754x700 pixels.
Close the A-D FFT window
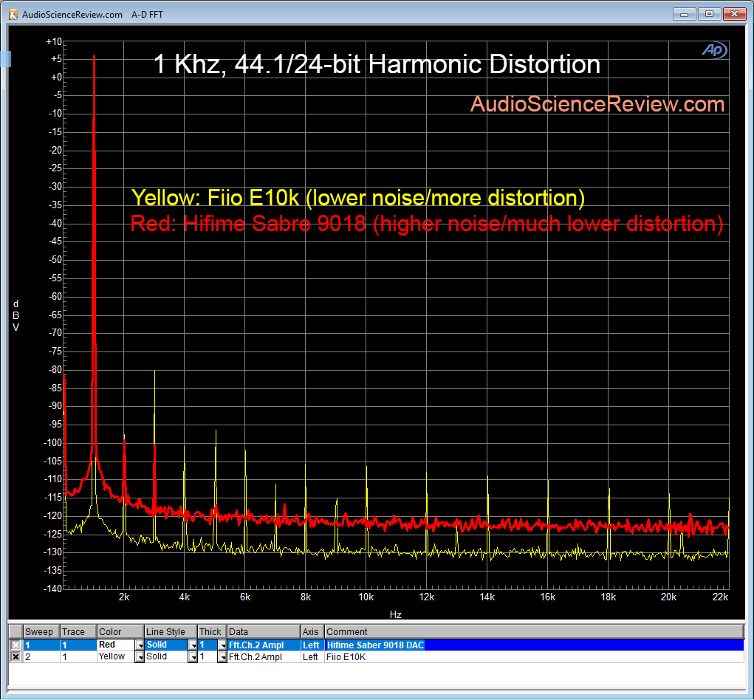(x=734, y=14)
